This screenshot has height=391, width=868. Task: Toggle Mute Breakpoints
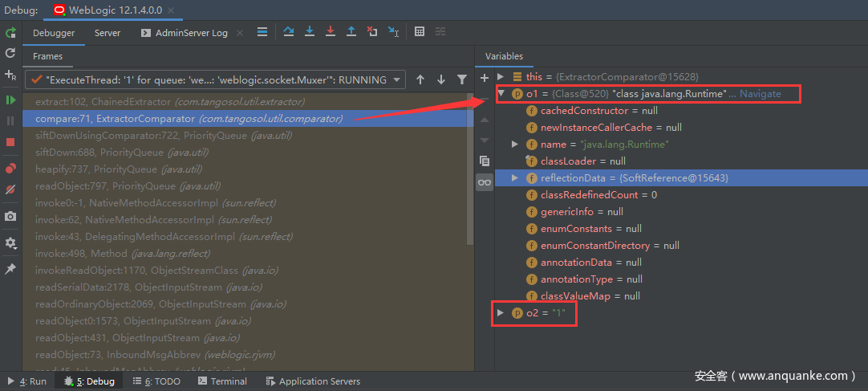[10, 190]
